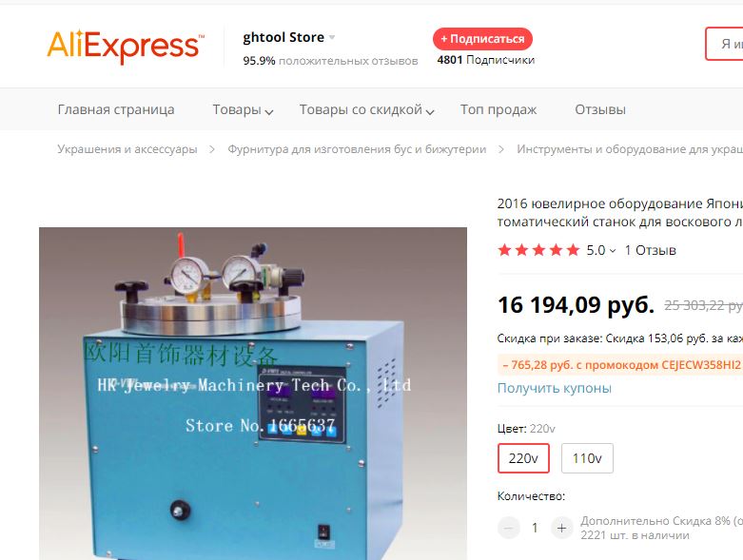Select the 110v color option

tap(587, 458)
